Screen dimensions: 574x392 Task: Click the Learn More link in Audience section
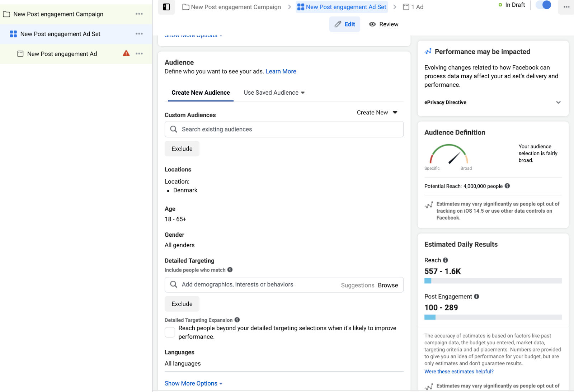coord(281,71)
